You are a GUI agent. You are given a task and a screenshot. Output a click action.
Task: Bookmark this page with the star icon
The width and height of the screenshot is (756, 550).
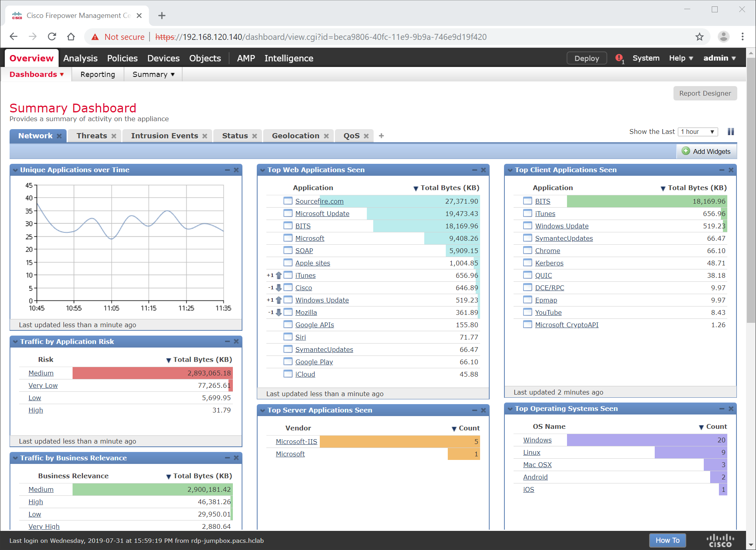(699, 37)
